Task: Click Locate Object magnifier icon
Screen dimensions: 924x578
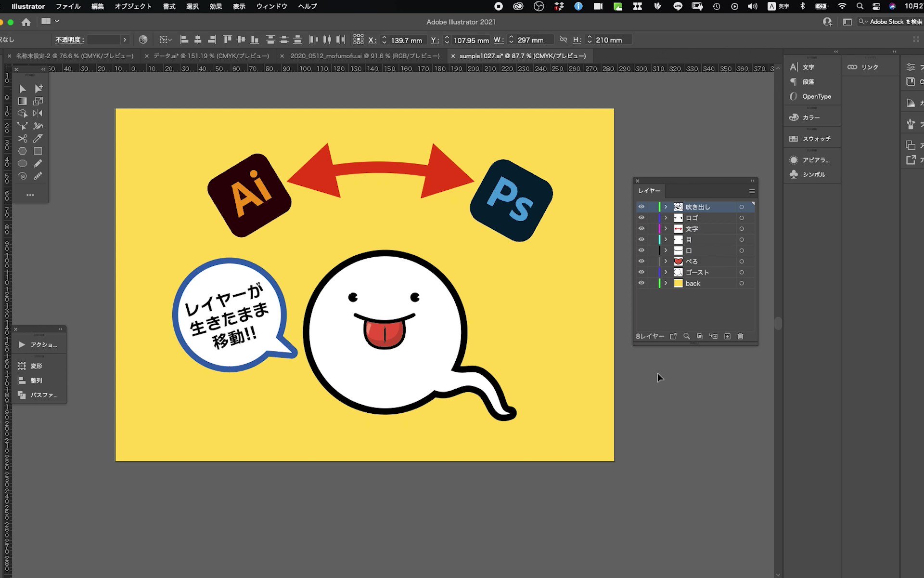Action: click(x=687, y=336)
